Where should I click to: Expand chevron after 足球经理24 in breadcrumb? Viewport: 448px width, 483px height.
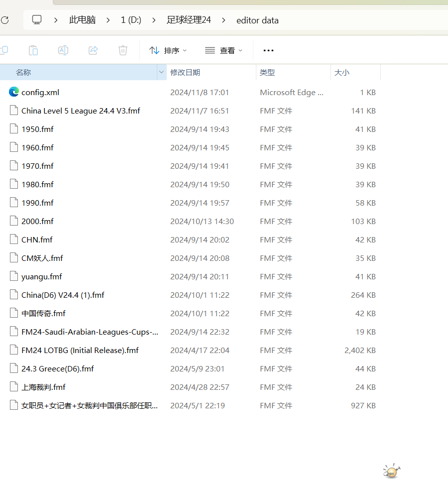click(x=224, y=20)
